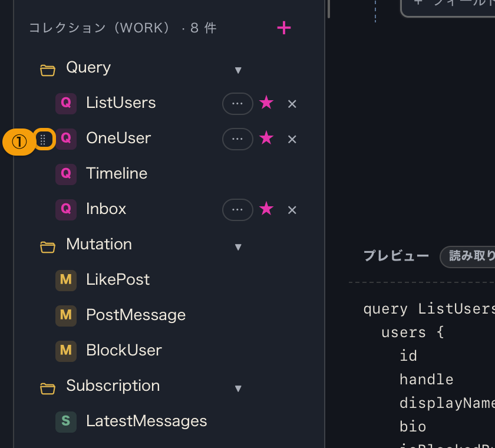Click the M badge beside BlockUser
The width and height of the screenshot is (495, 448).
pos(66,351)
